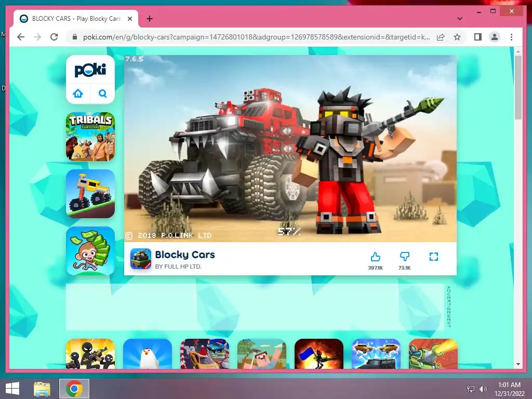Click the game loading splash canvas
The height and width of the screenshot is (399, 532).
(290, 149)
